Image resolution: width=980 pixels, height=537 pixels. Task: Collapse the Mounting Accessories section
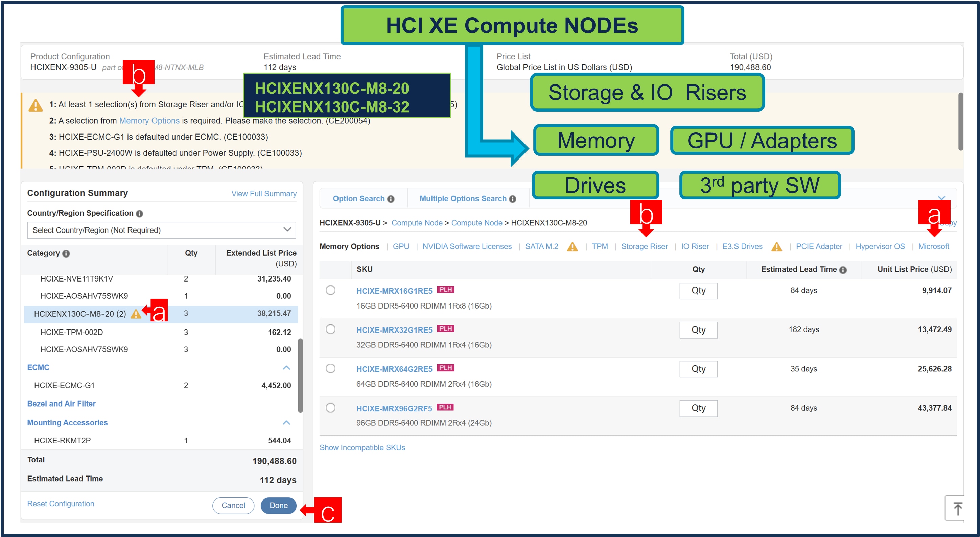click(286, 422)
